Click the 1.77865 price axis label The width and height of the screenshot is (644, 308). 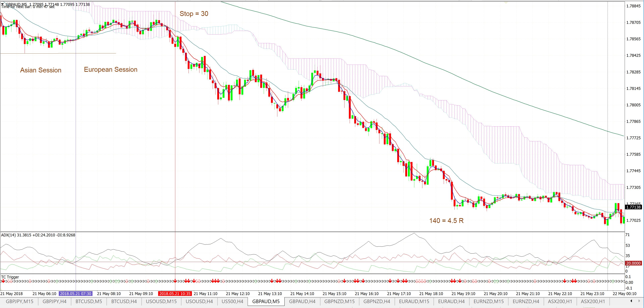(633, 122)
